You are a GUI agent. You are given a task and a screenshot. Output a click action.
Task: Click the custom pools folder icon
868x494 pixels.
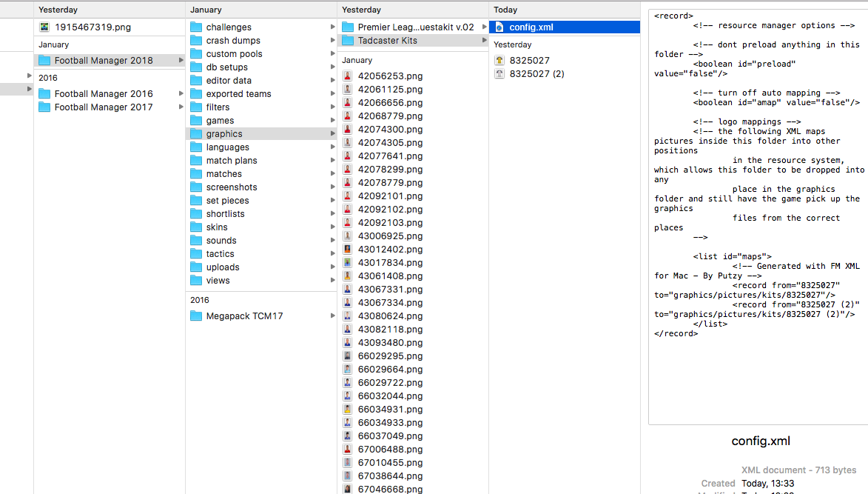coord(196,53)
